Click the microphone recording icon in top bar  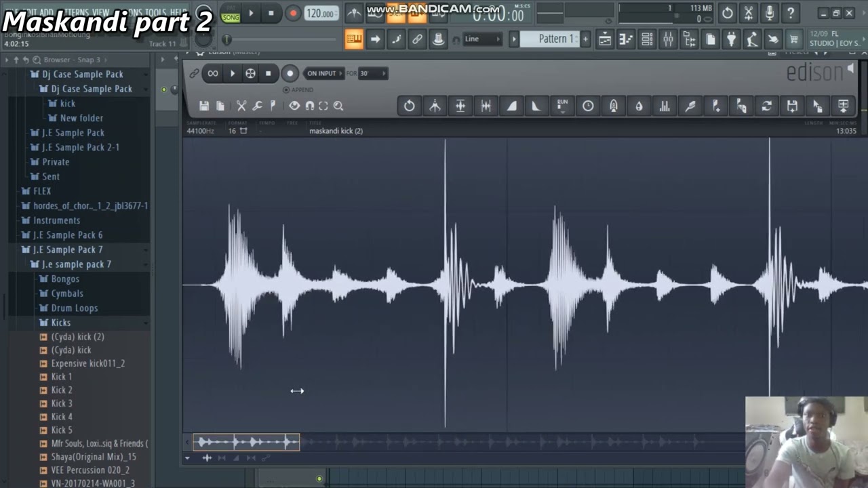tap(769, 13)
